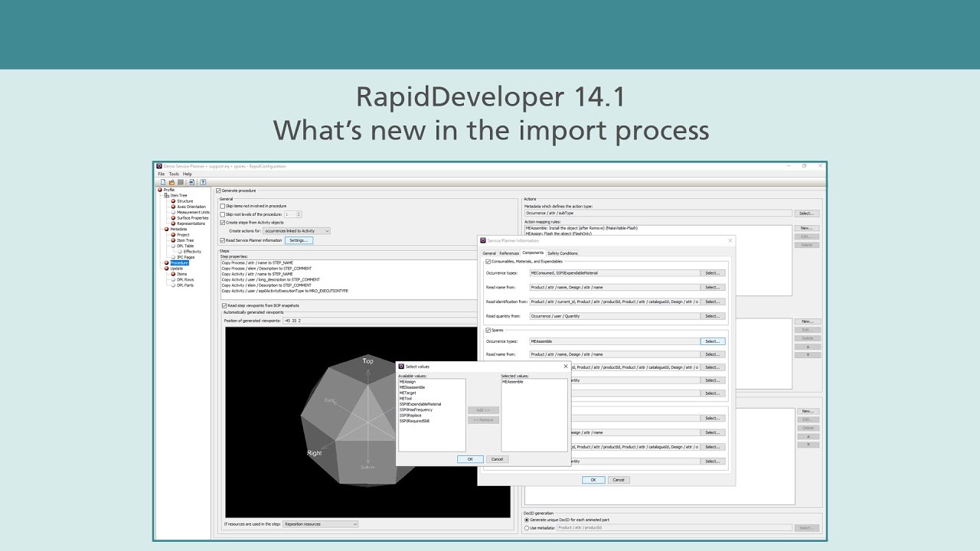The image size is (980, 551).
Task: Click the red ball icon beside Axes Orientation
Action: point(173,207)
